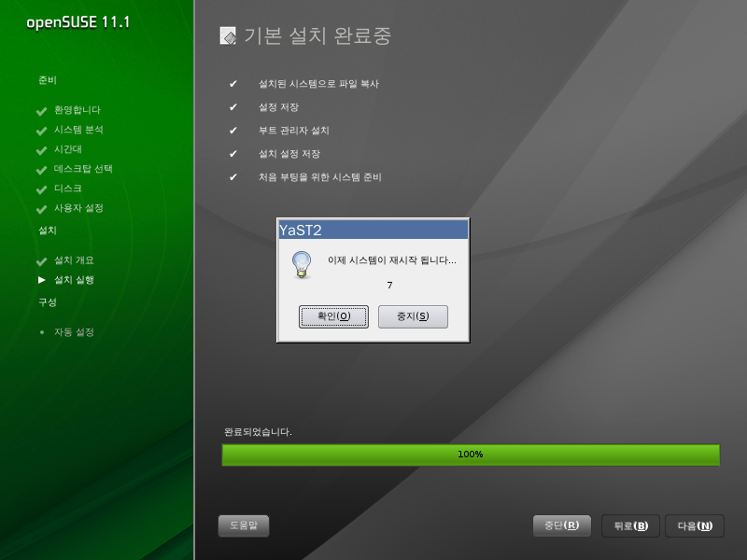This screenshot has width=747, height=560.
Task: Click the arrow marker beside 설치 실행
Action: (41, 280)
